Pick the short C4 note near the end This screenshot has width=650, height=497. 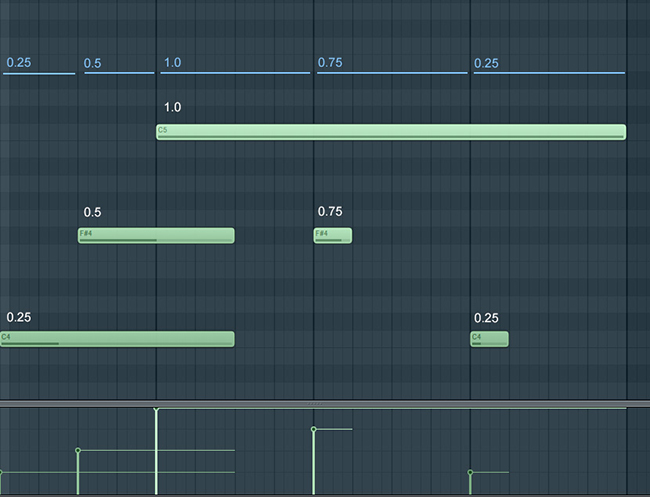click(x=489, y=339)
